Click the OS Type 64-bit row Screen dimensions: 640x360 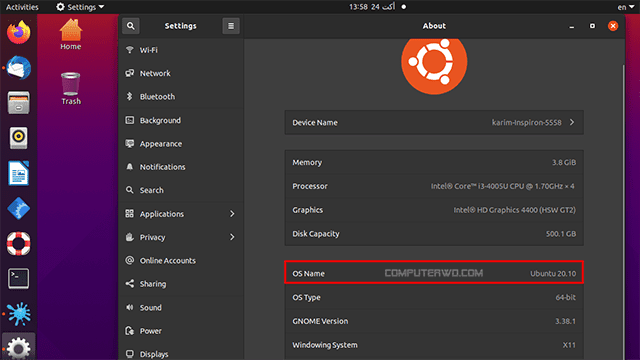coord(434,297)
